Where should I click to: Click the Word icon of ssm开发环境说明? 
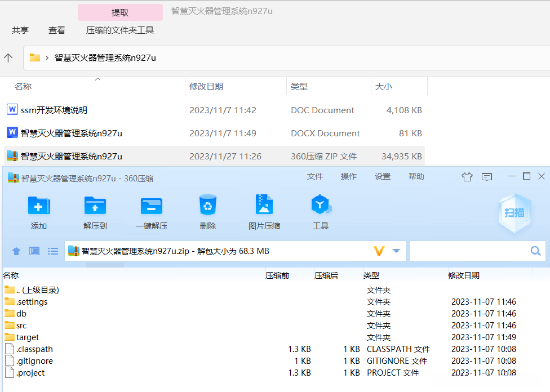pyautogui.click(x=12, y=110)
